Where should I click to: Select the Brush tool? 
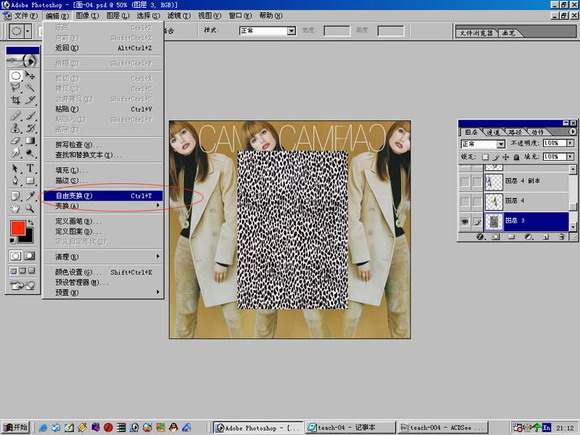[x=30, y=116]
